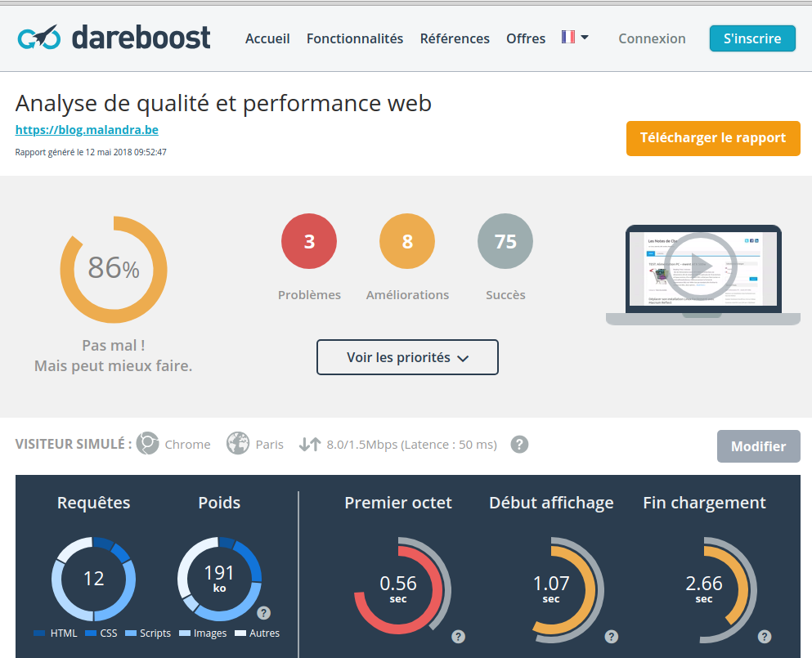Click the bandwidth up-down arrows icon
812x658 pixels.
pyautogui.click(x=309, y=444)
